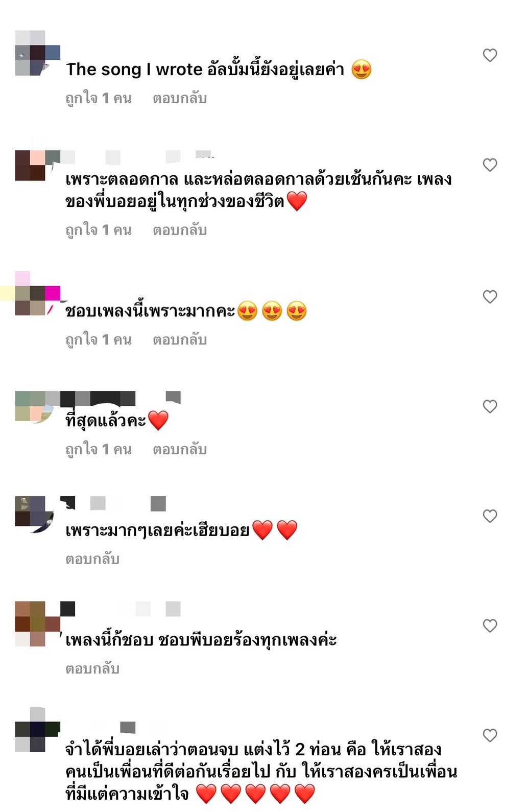The width and height of the screenshot is (527, 812).
Task: Tap heart icon next to 'ที่สุดแล้วคะ' comment
Action: pyautogui.click(x=490, y=406)
